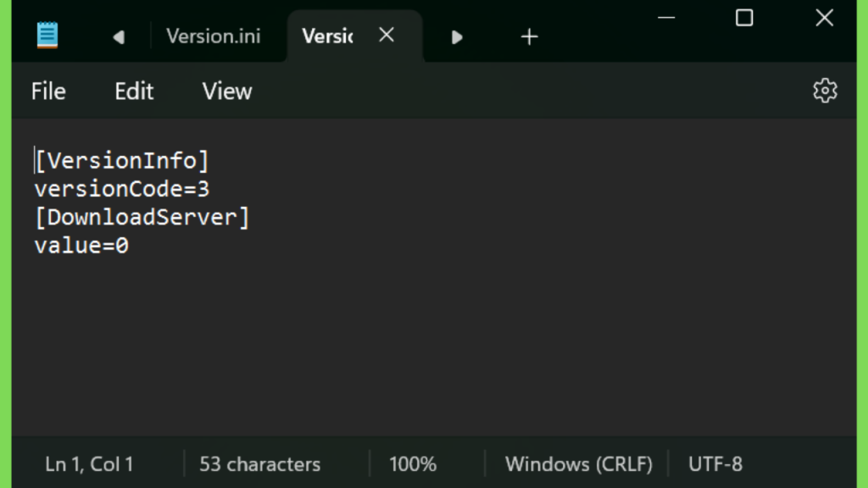The width and height of the screenshot is (868, 488).
Task: Minimize the Notepad window
Action: (x=666, y=18)
